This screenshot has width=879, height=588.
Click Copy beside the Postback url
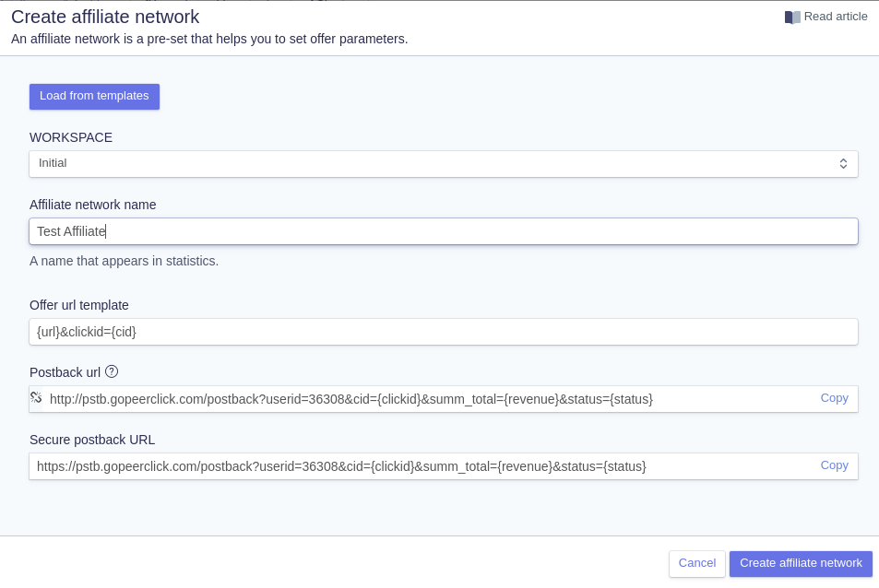coord(833,398)
